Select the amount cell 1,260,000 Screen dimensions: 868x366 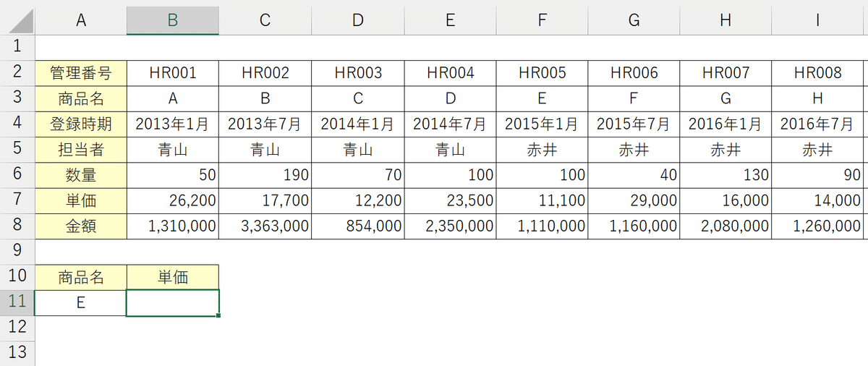[817, 226]
